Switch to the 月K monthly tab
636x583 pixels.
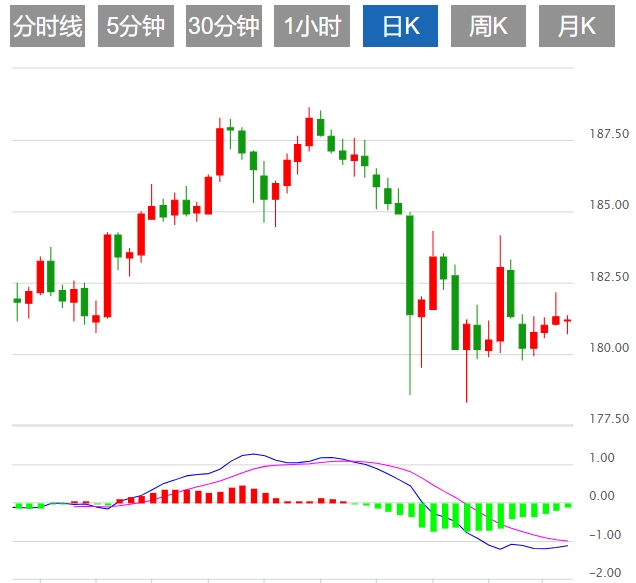point(577,26)
